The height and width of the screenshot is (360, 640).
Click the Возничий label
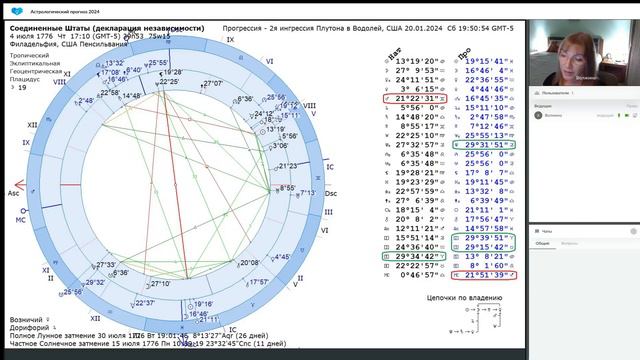(26, 320)
